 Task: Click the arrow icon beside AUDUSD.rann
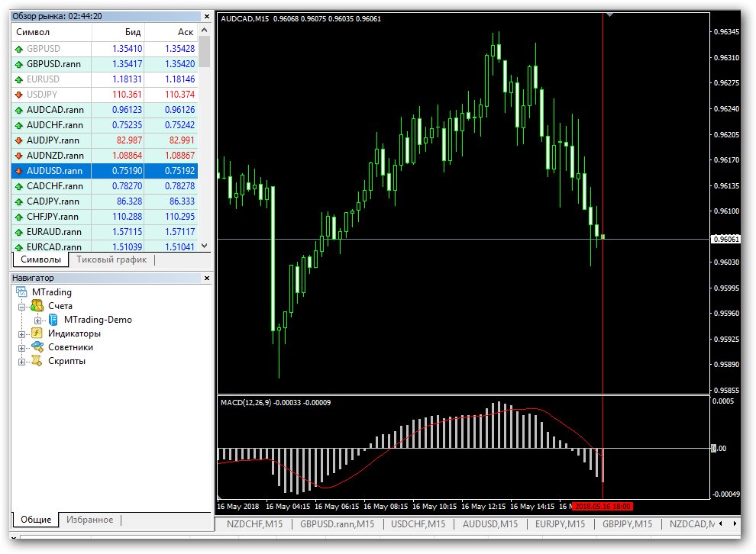[19, 171]
